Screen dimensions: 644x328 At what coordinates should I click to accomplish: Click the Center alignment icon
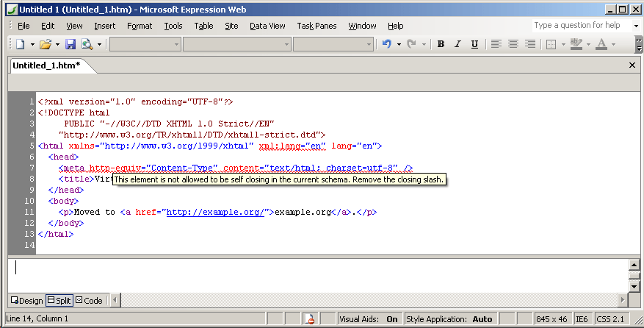pyautogui.click(x=513, y=44)
